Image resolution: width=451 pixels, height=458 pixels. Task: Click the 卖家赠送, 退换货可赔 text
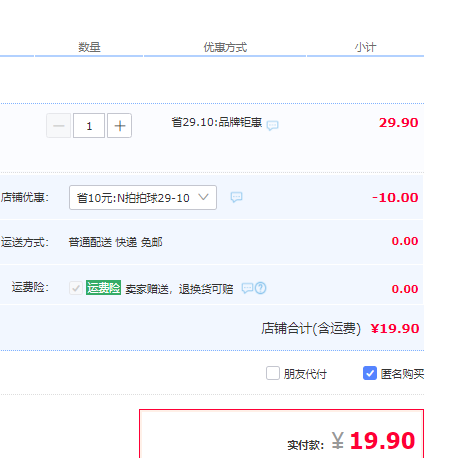pyautogui.click(x=179, y=289)
